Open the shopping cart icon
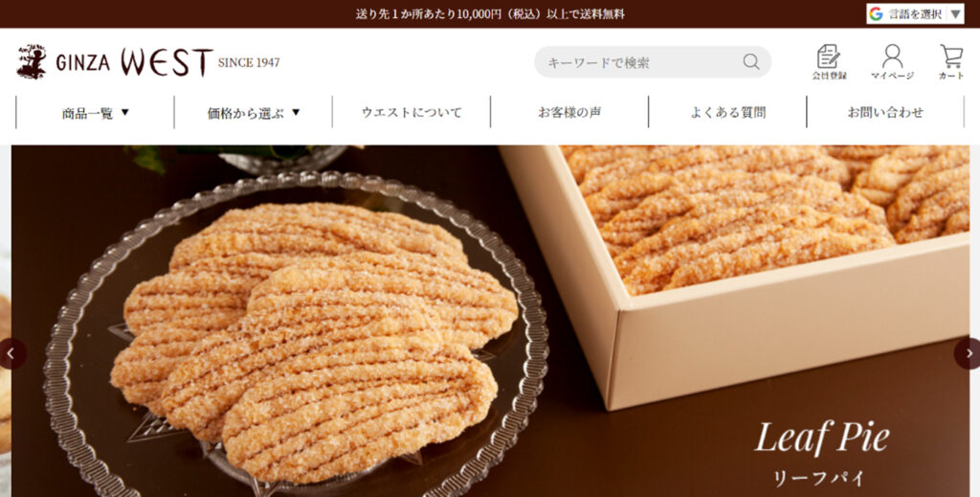This screenshot has height=497, width=980. pyautogui.click(x=951, y=62)
